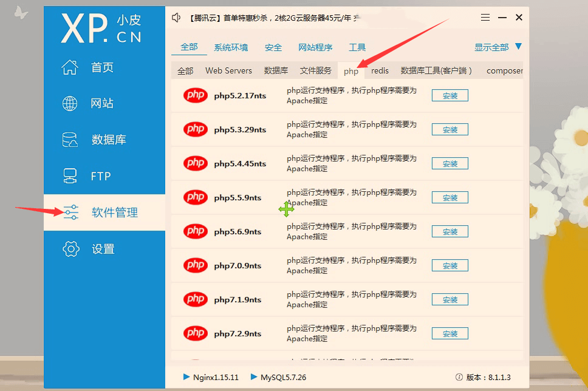
Task: Click the php5.6.9nts PHP logo
Action: click(196, 231)
